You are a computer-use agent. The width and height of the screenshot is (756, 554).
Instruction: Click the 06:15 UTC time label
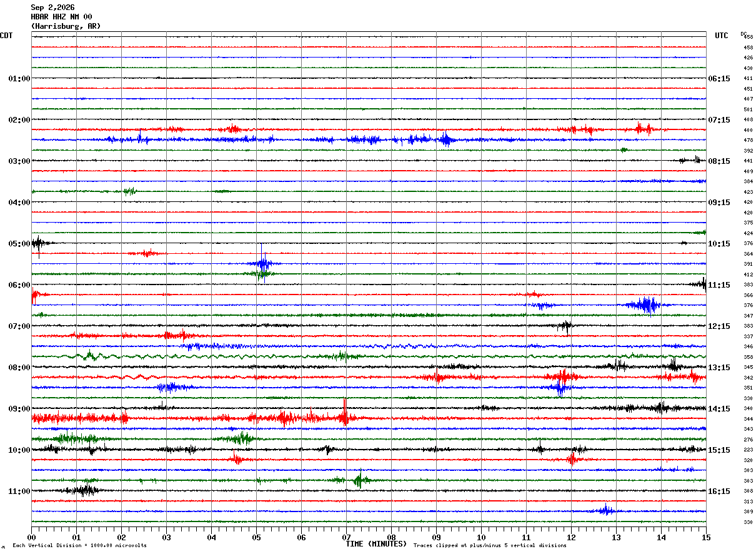719,79
